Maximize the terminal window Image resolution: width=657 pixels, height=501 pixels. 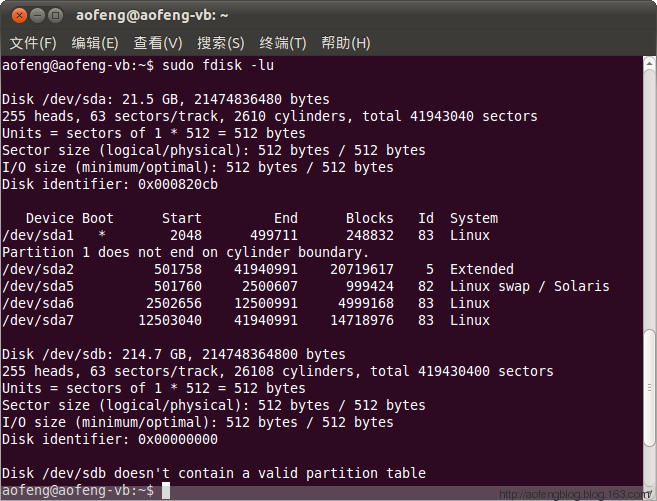(55, 16)
